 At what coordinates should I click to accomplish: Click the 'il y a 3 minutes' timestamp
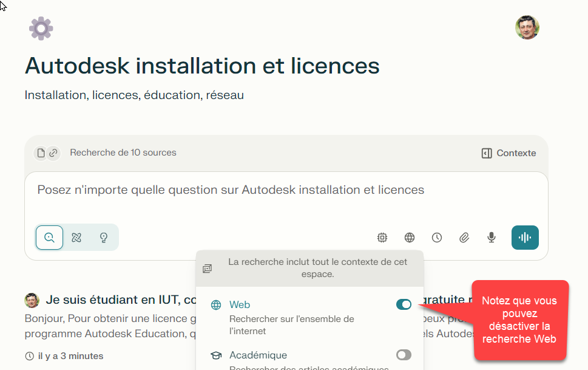pyautogui.click(x=70, y=356)
